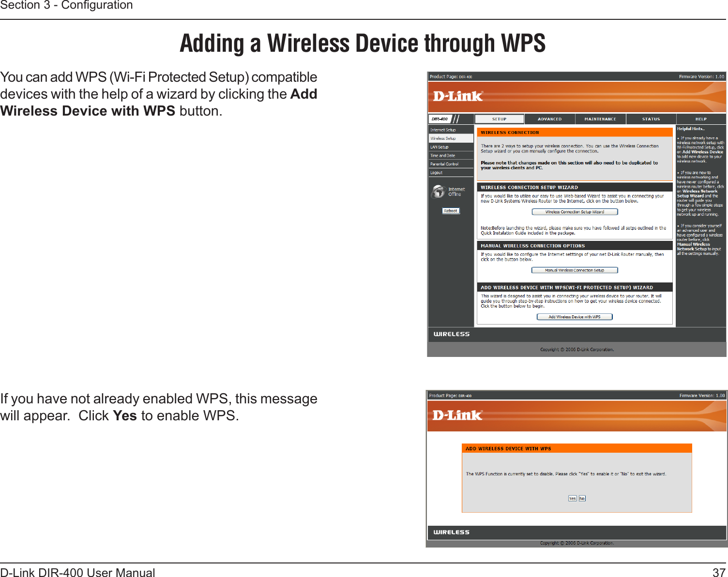Click the 'Section 3 - Configuration' page header
The width and height of the screenshot is (728, 577).
click(x=66, y=5)
